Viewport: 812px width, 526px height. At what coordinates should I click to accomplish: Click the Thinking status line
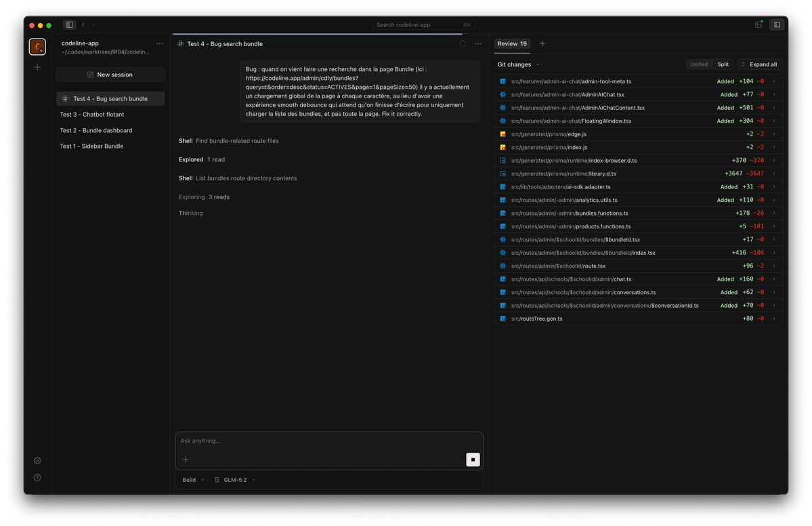(x=190, y=213)
